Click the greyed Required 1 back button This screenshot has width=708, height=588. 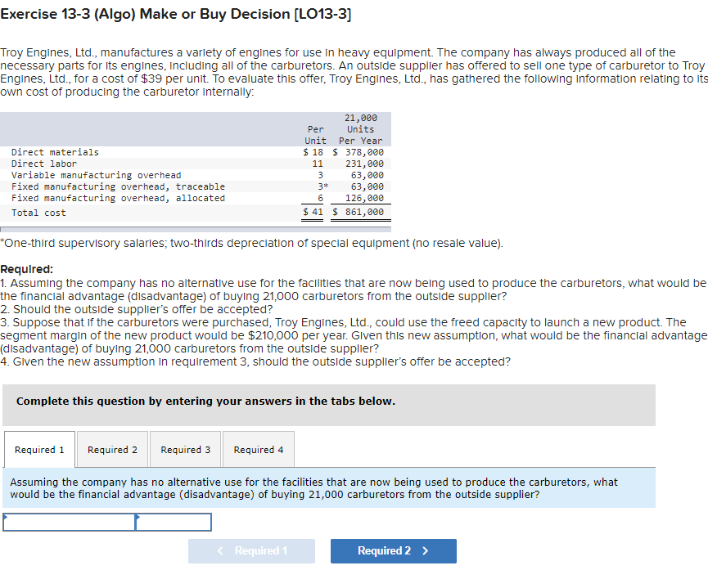point(251,551)
